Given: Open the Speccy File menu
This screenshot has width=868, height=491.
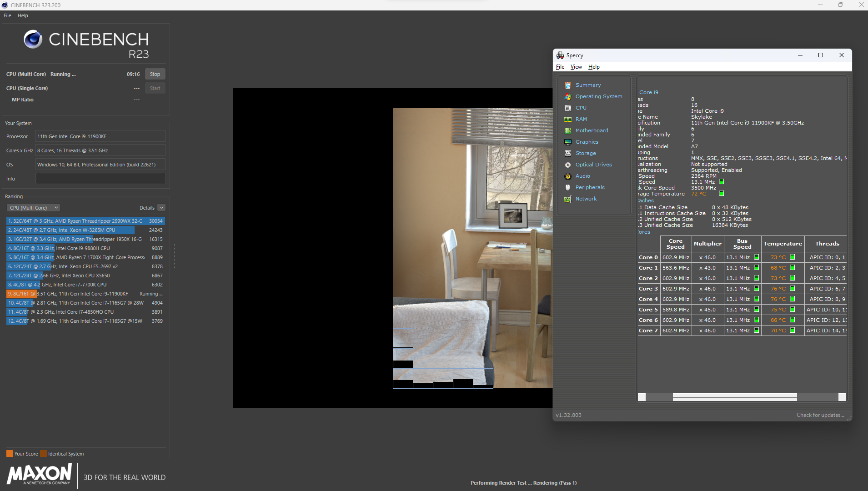Looking at the screenshot, I should [x=560, y=67].
